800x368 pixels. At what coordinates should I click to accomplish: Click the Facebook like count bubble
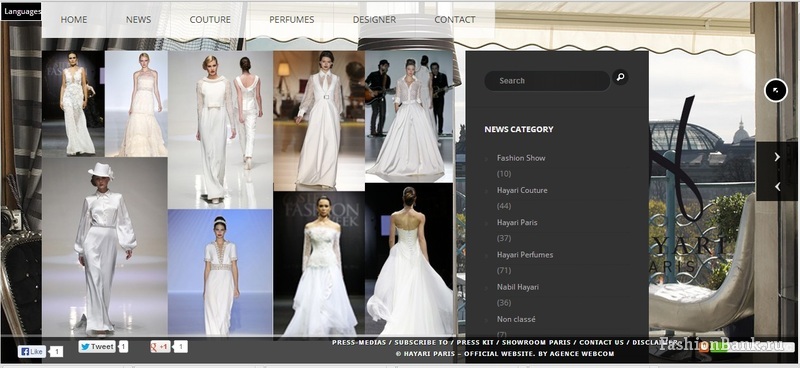57,352
